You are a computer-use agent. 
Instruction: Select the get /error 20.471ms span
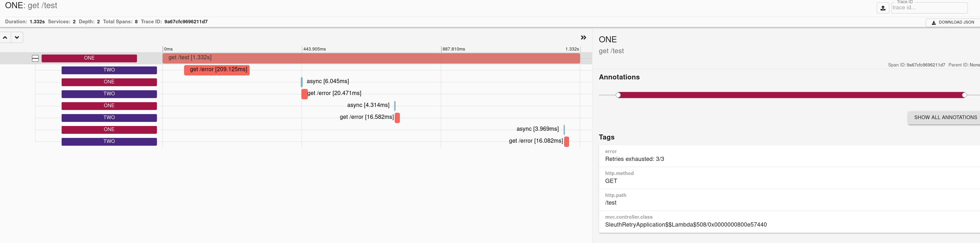[x=304, y=94]
